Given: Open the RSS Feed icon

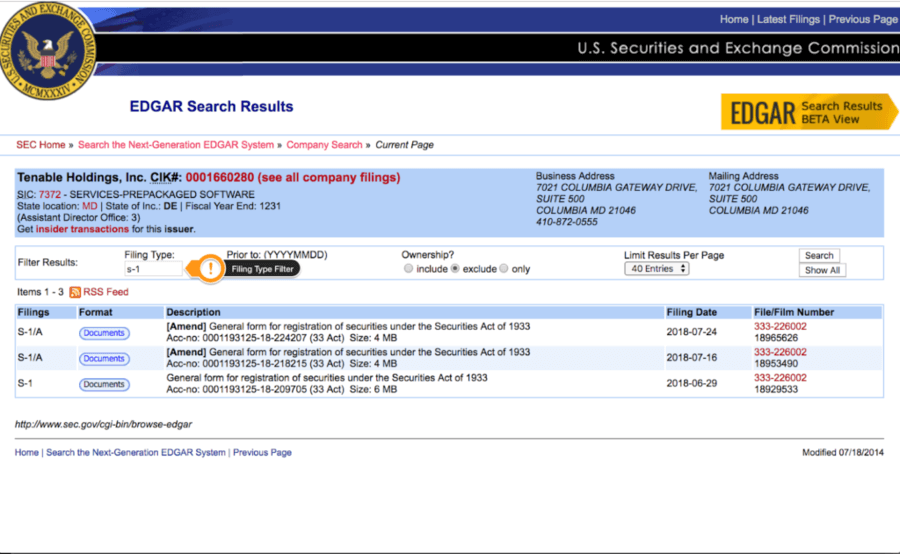Looking at the screenshot, I should [75, 292].
